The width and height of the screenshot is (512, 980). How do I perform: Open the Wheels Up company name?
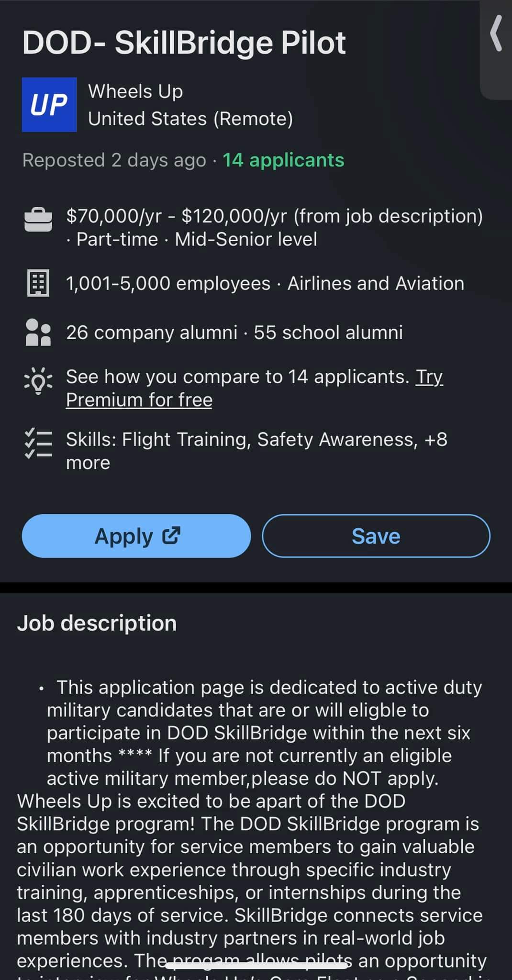point(135,91)
